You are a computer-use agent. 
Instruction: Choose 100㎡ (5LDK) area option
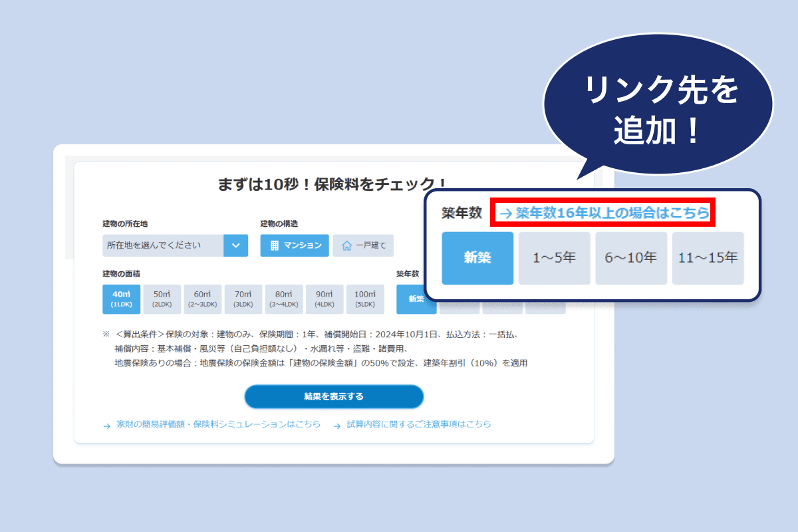pyautogui.click(x=365, y=299)
